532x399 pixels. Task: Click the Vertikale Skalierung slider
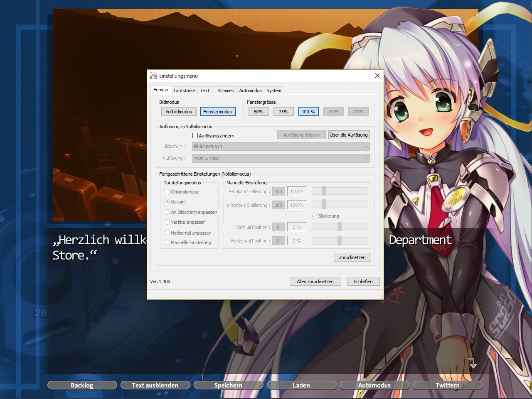coord(340,191)
